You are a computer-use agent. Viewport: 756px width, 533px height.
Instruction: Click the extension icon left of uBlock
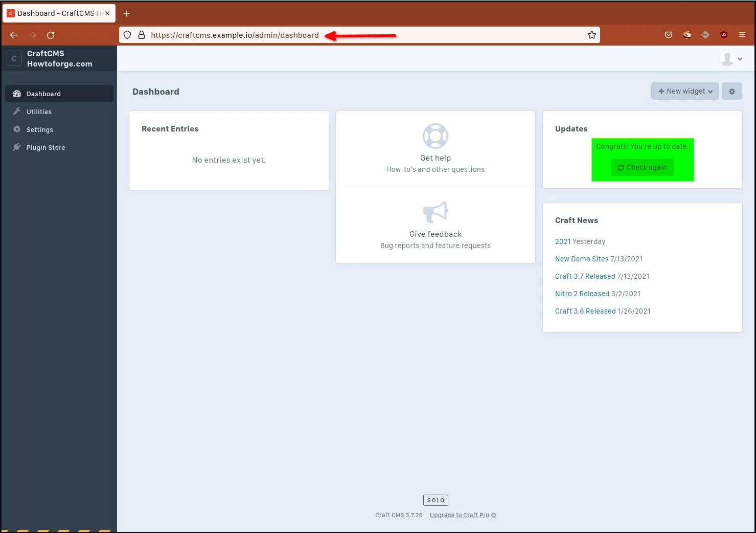705,35
